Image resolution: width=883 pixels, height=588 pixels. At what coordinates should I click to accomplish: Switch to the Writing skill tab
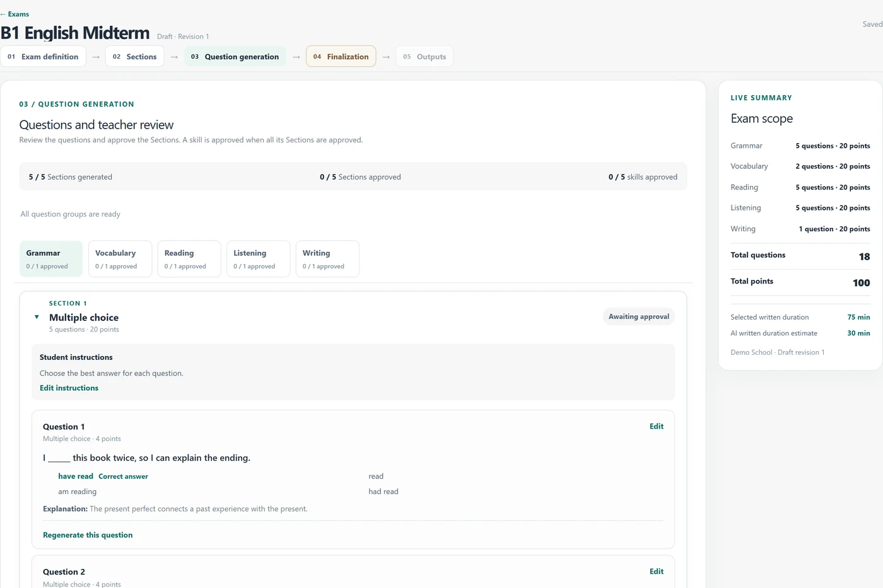pos(327,259)
